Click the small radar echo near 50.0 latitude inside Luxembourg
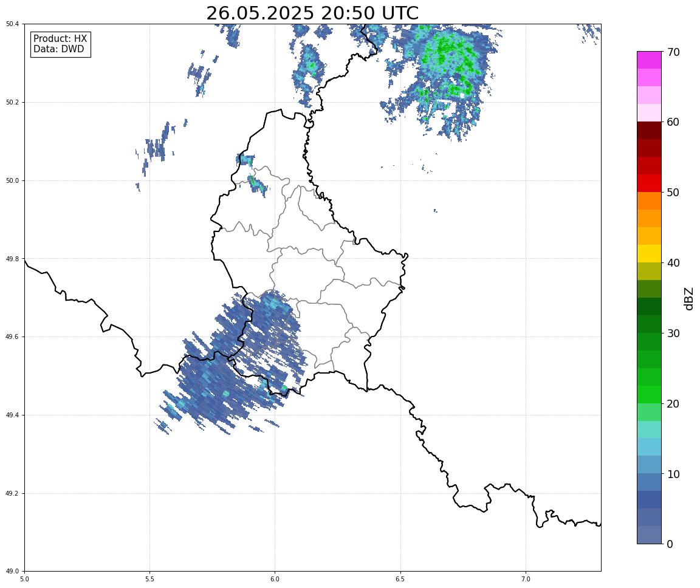The height and width of the screenshot is (588, 700). (258, 185)
